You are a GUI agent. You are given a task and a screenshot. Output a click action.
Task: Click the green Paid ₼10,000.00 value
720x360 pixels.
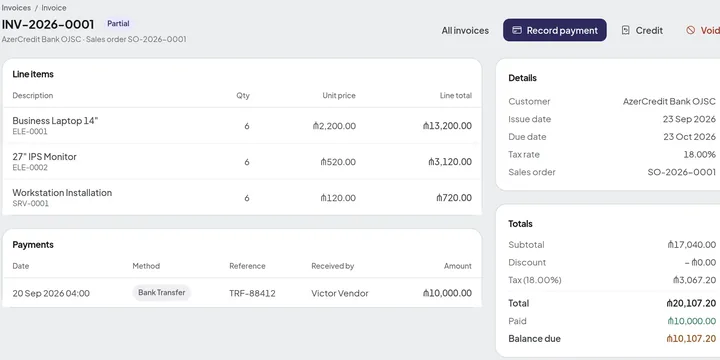click(x=692, y=321)
